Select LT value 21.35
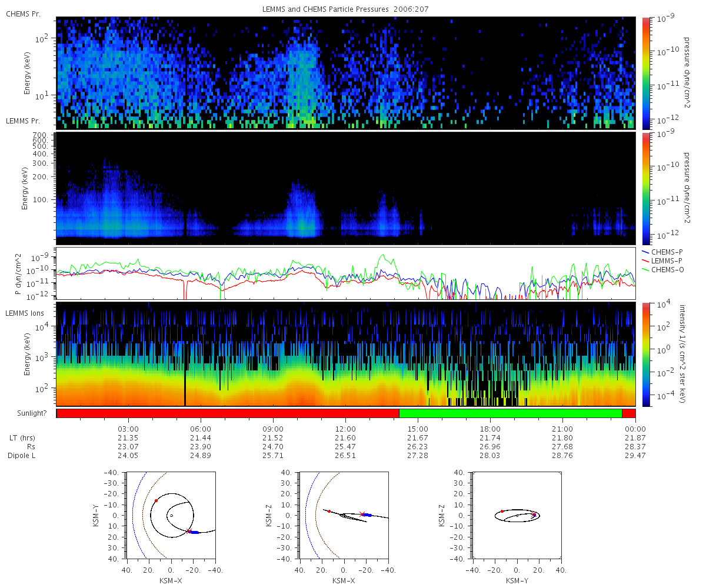Screen dimensions: 706x588 [x=128, y=438]
